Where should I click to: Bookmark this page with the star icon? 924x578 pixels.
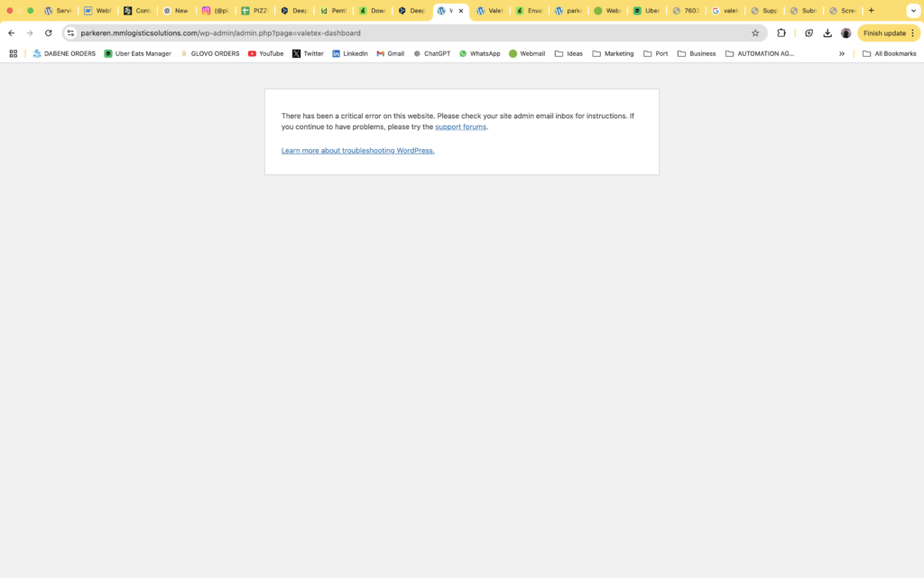click(x=755, y=33)
